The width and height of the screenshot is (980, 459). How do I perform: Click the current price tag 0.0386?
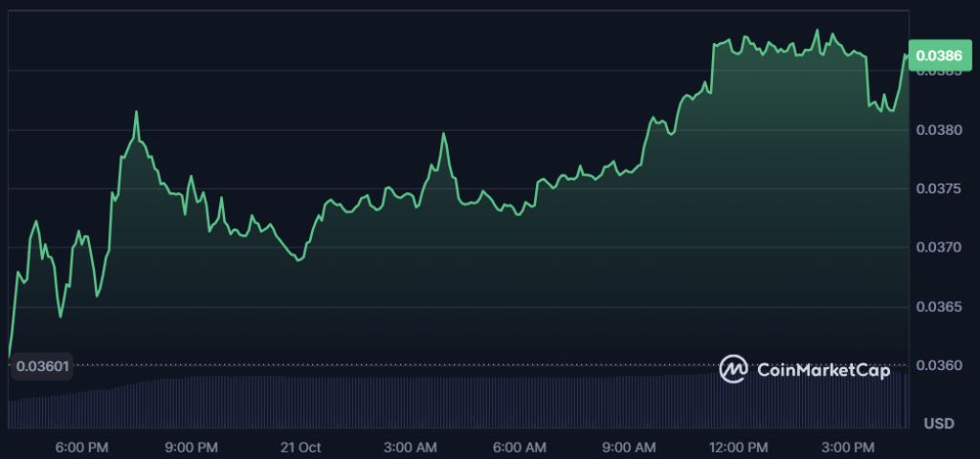[940, 55]
